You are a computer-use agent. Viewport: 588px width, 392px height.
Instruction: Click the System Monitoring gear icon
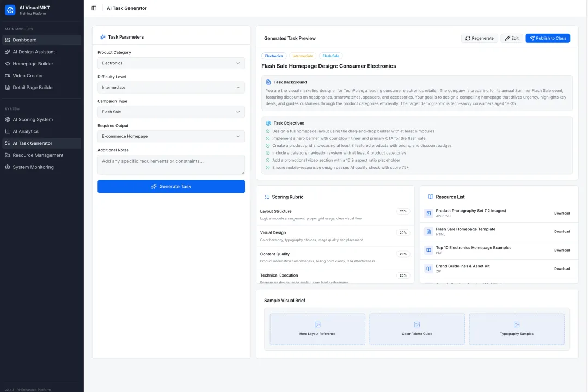[8, 167]
